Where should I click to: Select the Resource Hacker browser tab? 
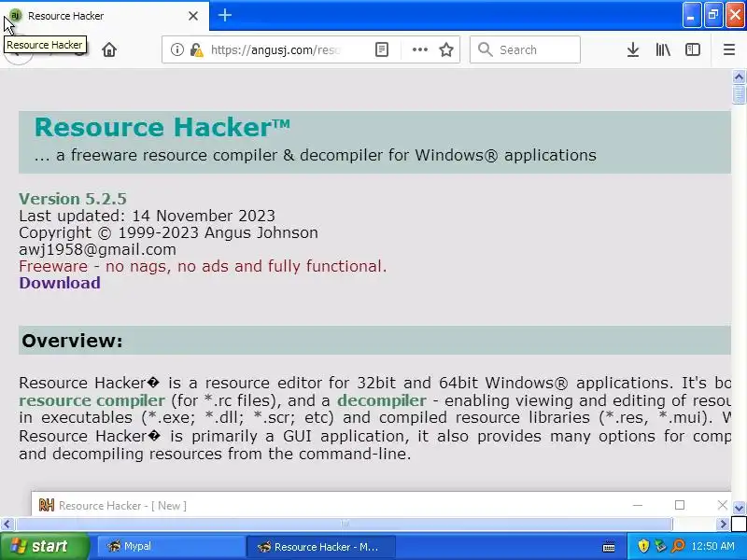[x=104, y=16]
